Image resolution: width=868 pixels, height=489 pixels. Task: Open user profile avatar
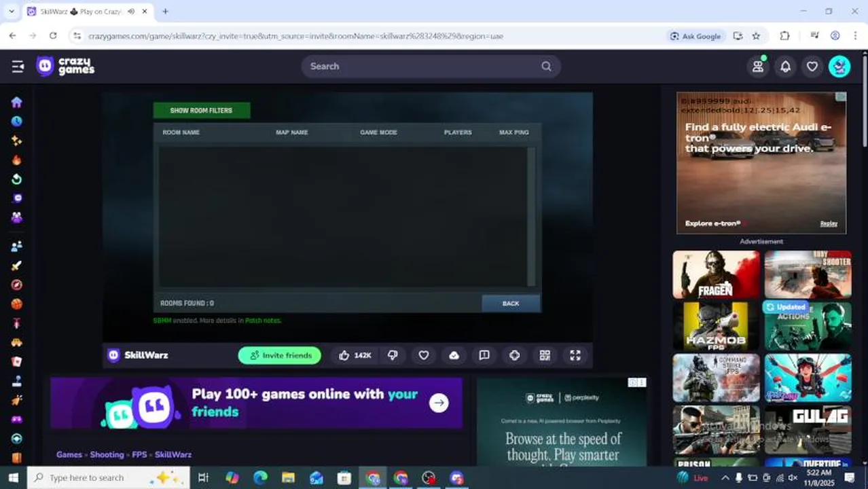[839, 66]
